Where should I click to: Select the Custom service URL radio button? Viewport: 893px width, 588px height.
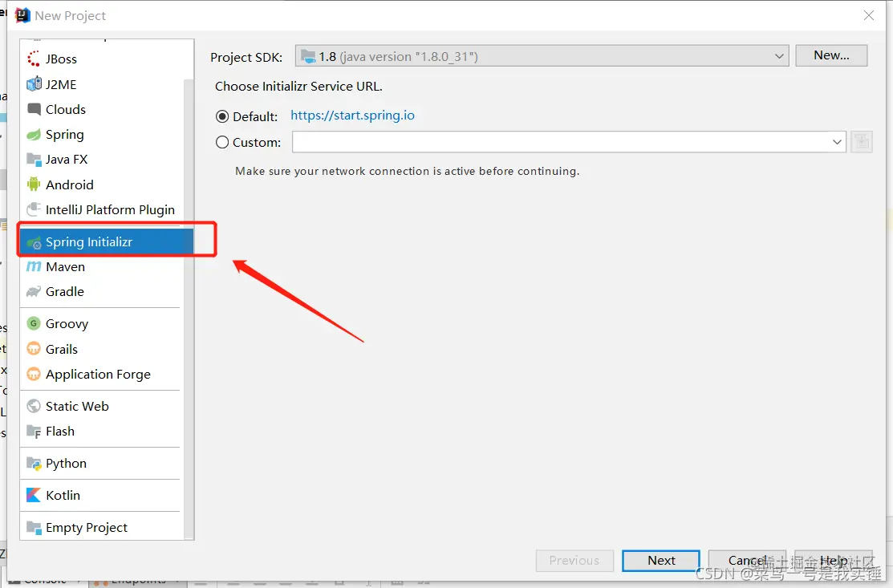(222, 142)
